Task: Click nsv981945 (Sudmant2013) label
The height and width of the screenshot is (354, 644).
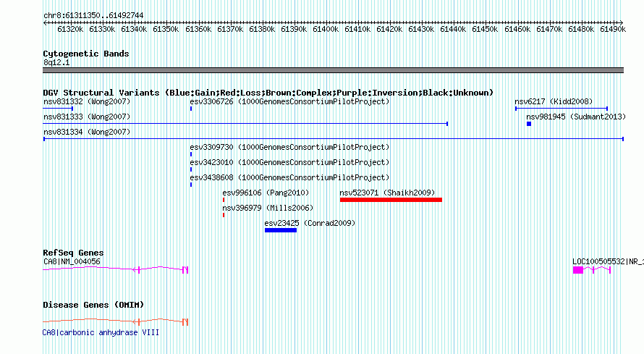Action: 576,117
